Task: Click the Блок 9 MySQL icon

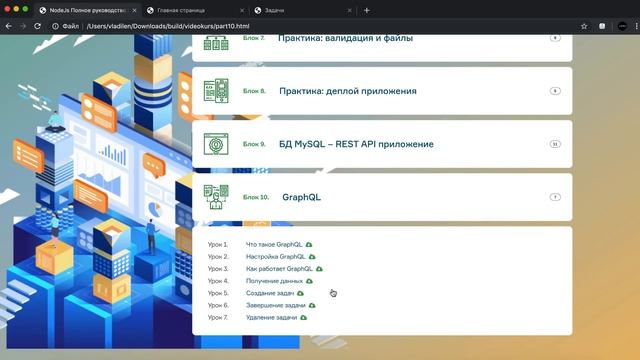Action: click(x=216, y=144)
